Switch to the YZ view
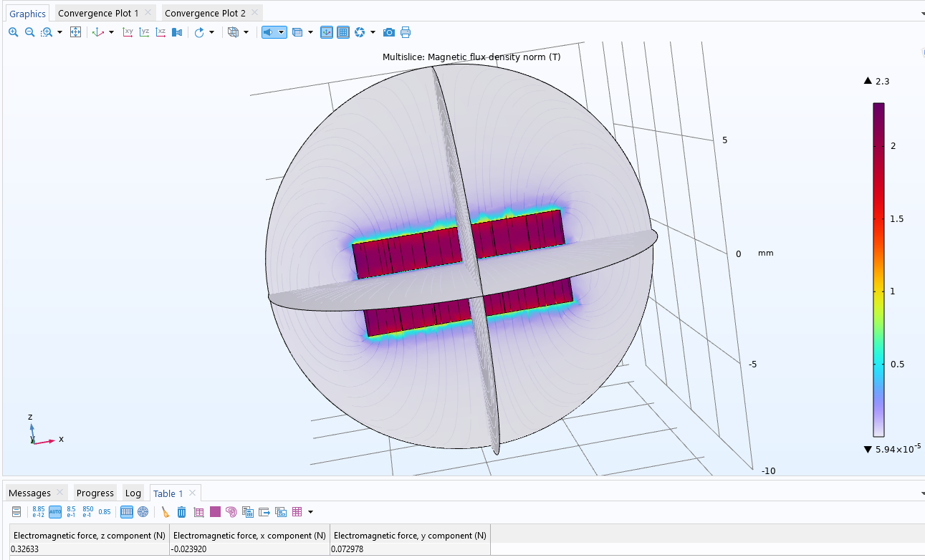Screen dimensions: 925x560 144,32
